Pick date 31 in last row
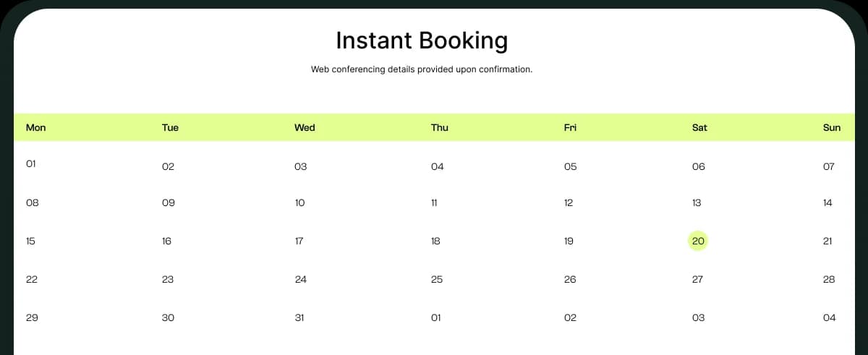 299,318
